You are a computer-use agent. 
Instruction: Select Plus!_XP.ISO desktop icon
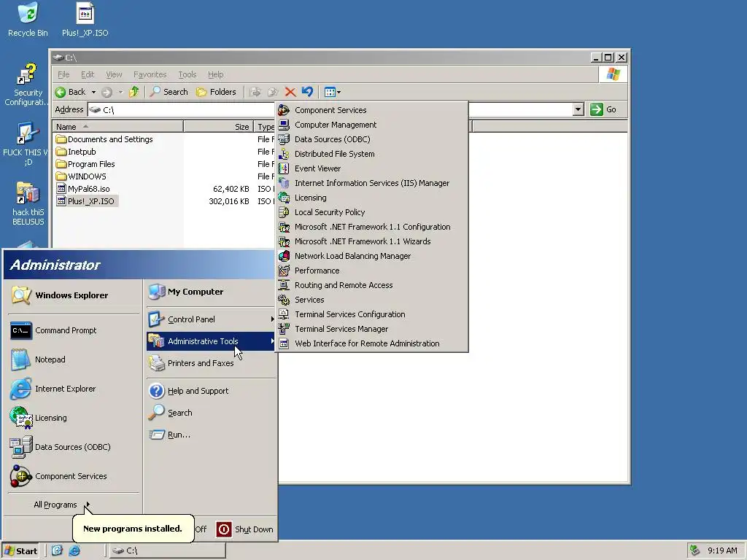pos(85,20)
